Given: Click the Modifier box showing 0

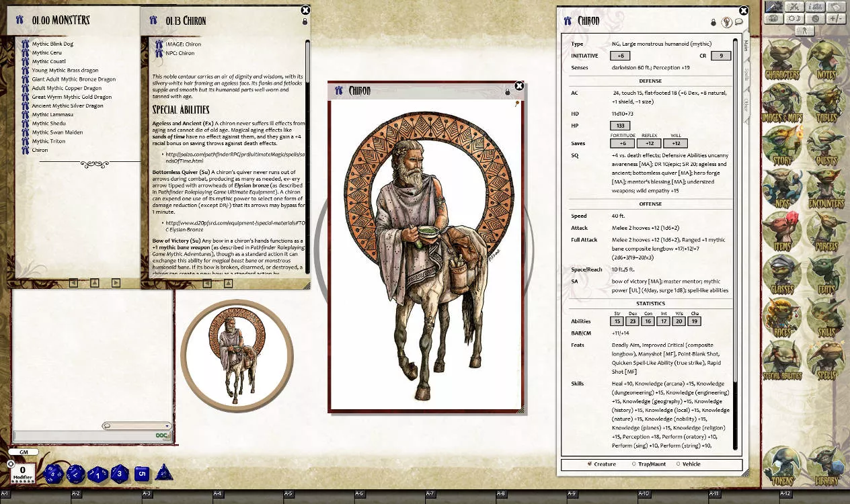Looking at the screenshot, I should 22,472.
